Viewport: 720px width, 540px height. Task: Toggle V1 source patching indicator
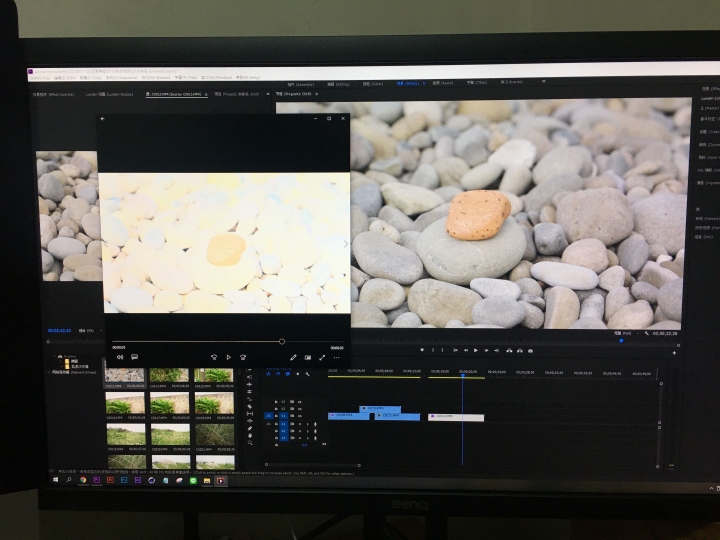pos(269,416)
